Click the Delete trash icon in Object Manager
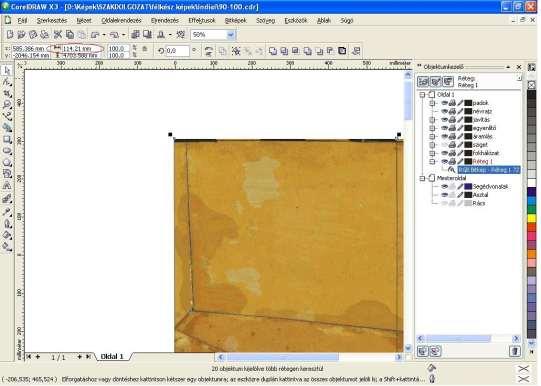Viewport: 541px width, 386px height. point(515,351)
